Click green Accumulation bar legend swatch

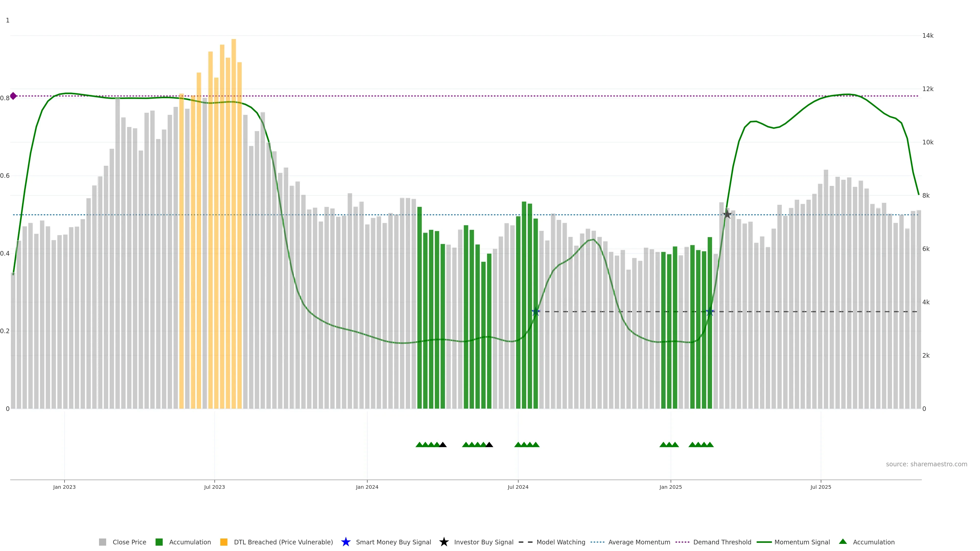pyautogui.click(x=159, y=542)
